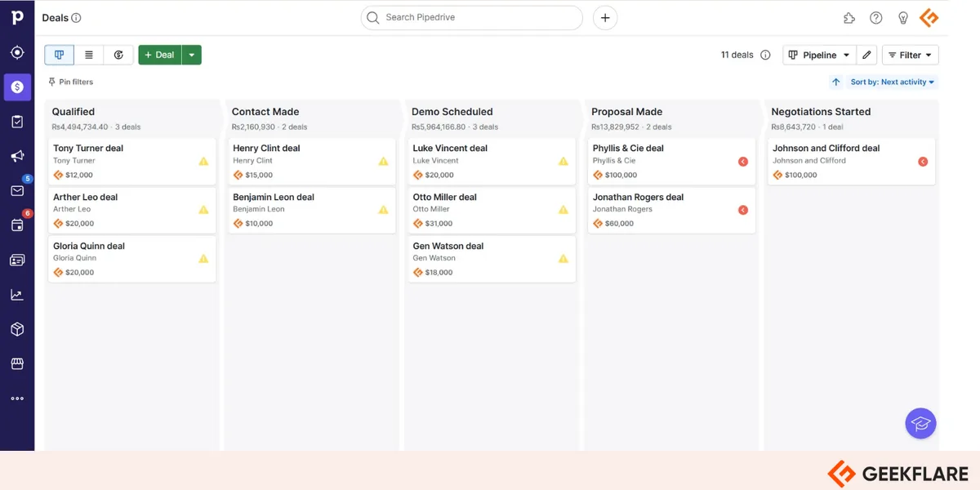Open the help question mark icon
The width and height of the screenshot is (980, 490).
876,18
